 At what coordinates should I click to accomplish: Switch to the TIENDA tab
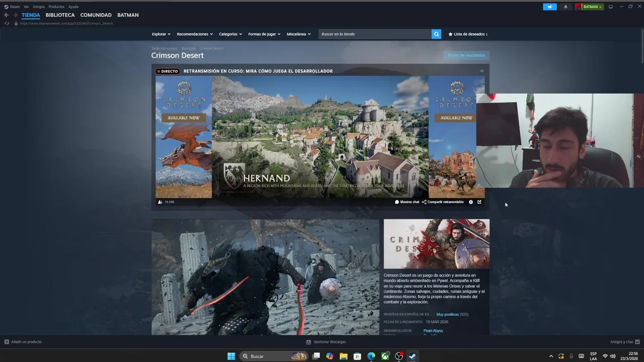point(31,15)
